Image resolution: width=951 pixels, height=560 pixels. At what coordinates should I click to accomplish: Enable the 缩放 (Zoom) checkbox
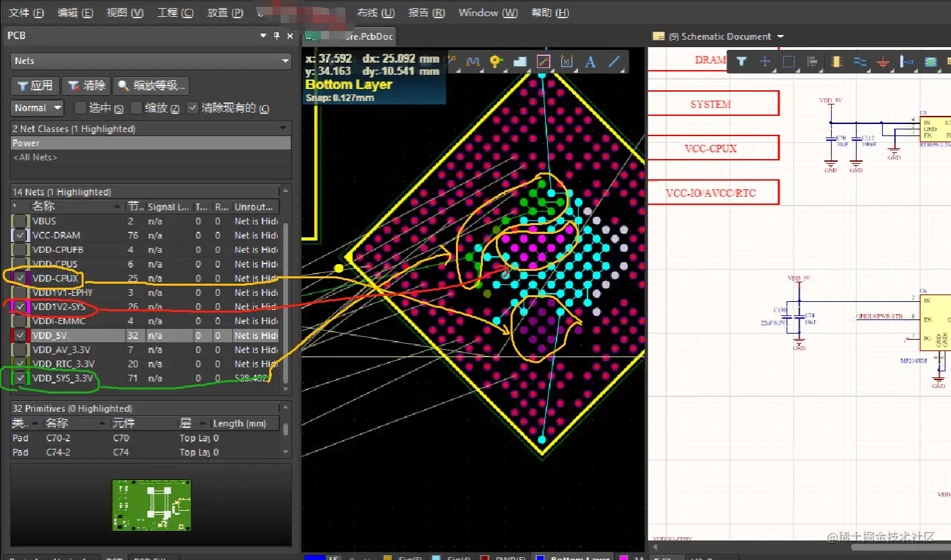click(136, 108)
